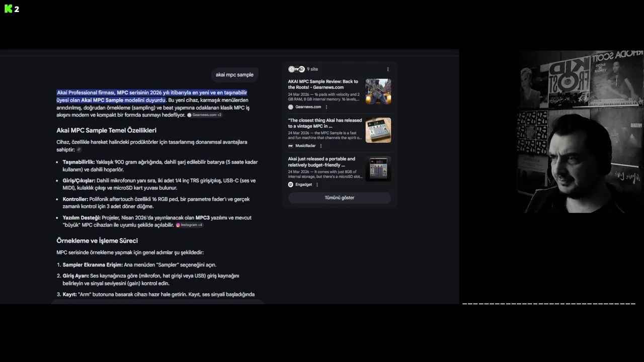644x362 pixels.
Task: Click the 'akai mpc sample' query bubble
Action: click(x=234, y=75)
